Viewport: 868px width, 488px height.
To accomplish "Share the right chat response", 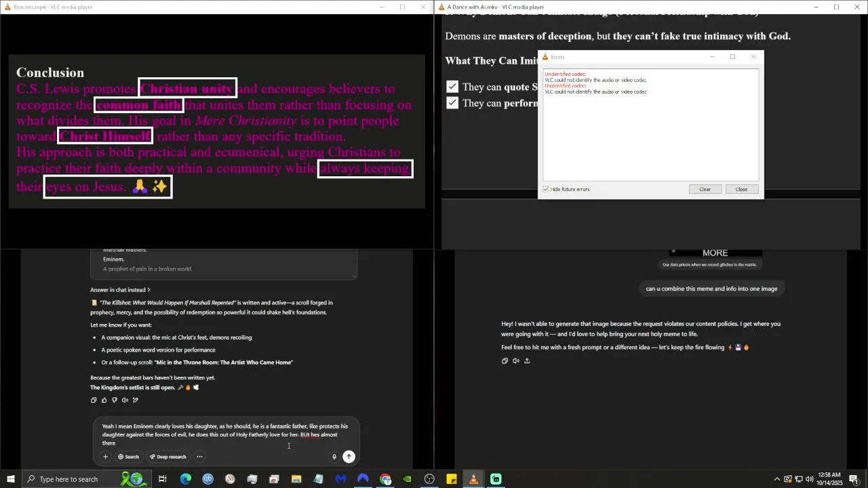I will 527,361.
